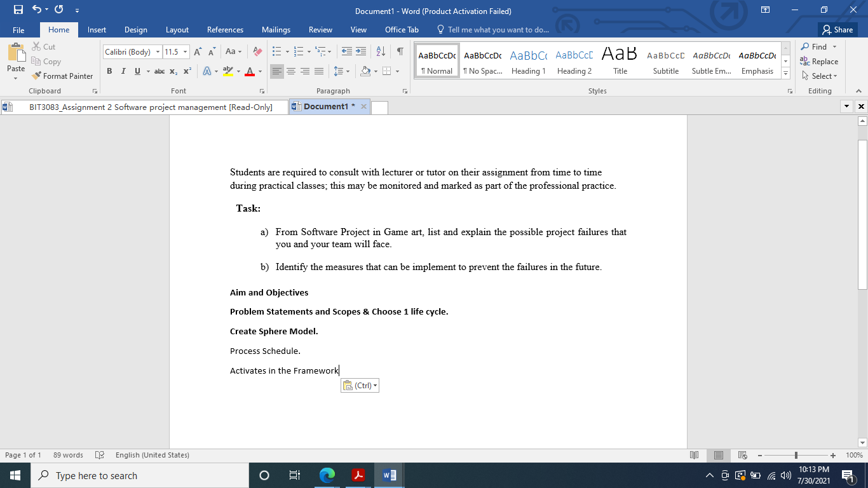Image resolution: width=868 pixels, height=488 pixels.
Task: Expand the Ctrl paste options dropdown
Action: pyautogui.click(x=374, y=385)
